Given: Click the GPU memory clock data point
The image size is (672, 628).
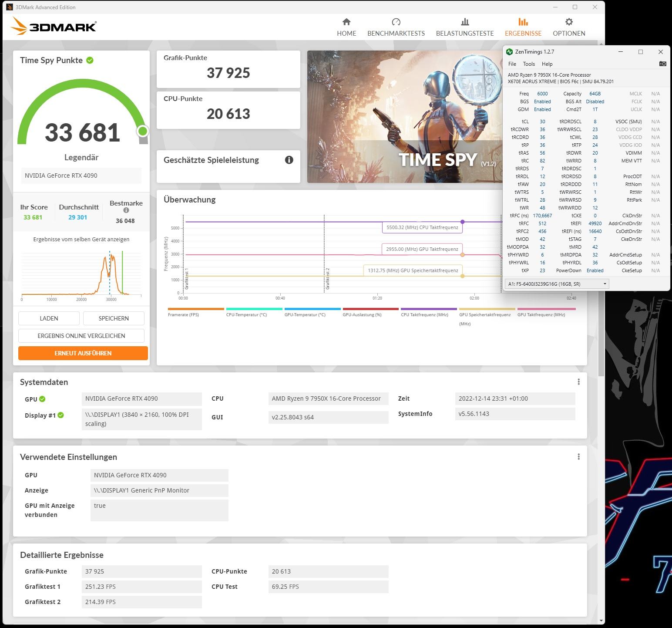Looking at the screenshot, I should [463, 276].
